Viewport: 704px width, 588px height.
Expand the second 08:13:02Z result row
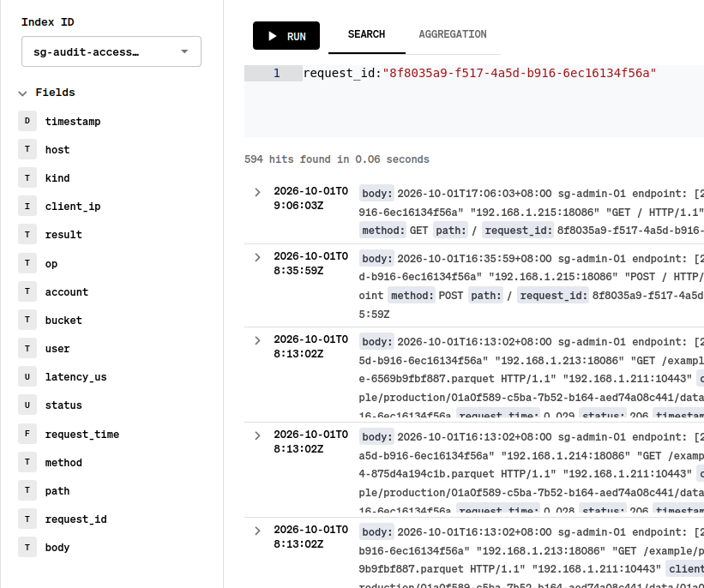click(257, 435)
